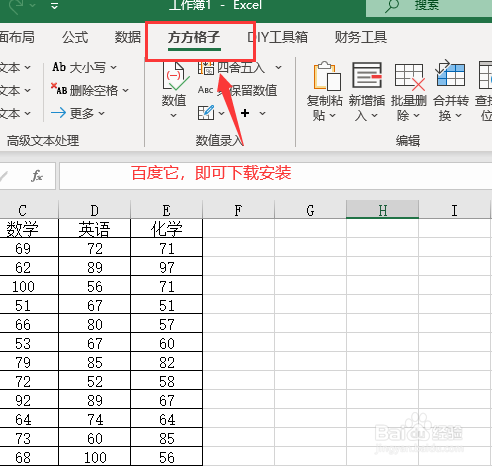Click the 四舍五入 rounding icon
Viewport: 492px width, 466px height.
point(206,68)
